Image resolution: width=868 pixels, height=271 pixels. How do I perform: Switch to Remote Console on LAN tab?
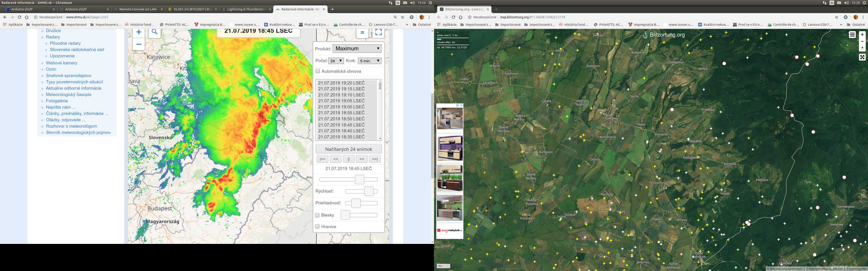[138, 9]
